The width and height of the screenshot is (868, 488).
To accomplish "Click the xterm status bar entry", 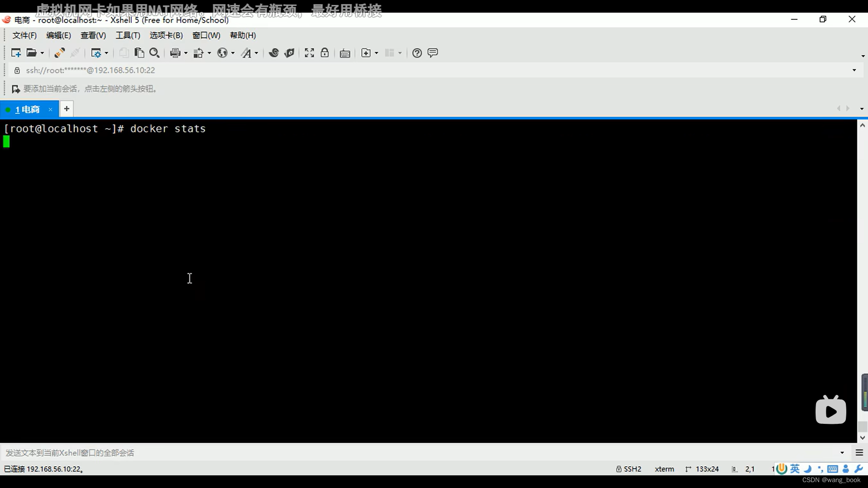I will pyautogui.click(x=664, y=469).
